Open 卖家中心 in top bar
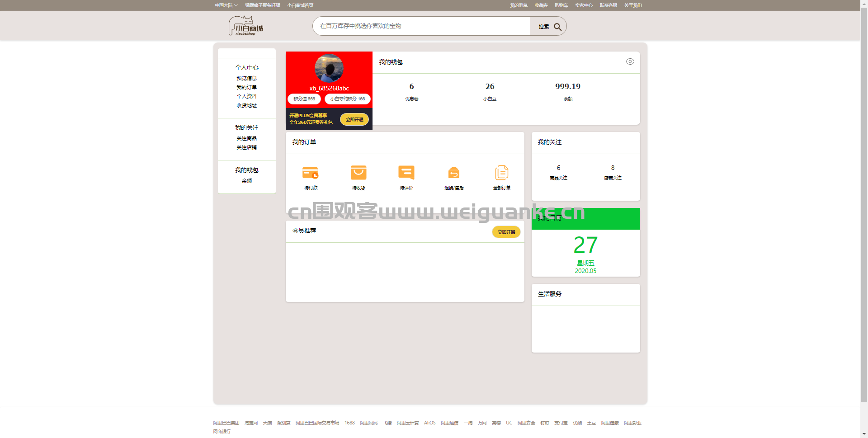 [x=584, y=5]
